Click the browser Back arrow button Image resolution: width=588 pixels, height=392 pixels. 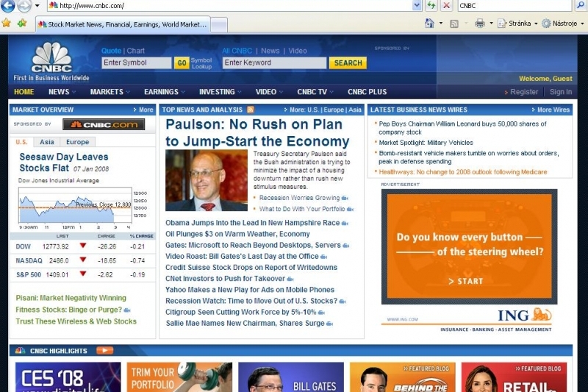point(8,5)
